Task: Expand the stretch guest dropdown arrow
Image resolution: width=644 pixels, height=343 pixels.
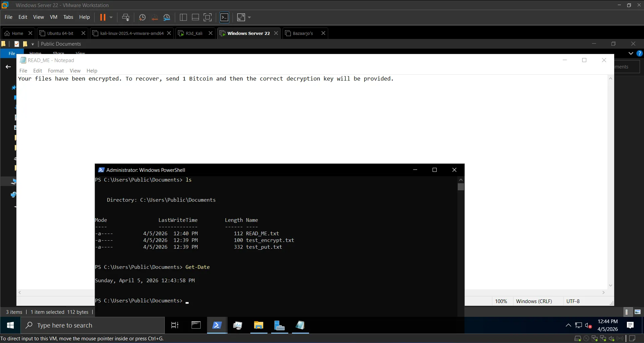Action: pos(249,17)
